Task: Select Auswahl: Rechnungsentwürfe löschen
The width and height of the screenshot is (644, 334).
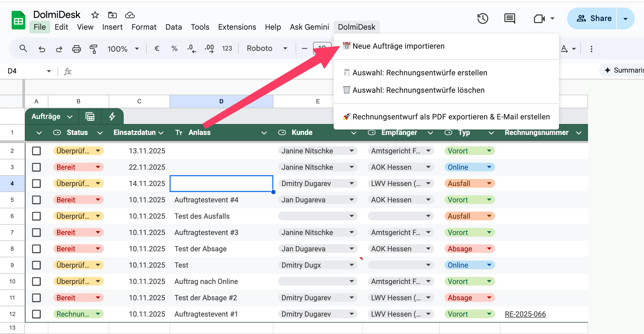Action: pyautogui.click(x=418, y=90)
